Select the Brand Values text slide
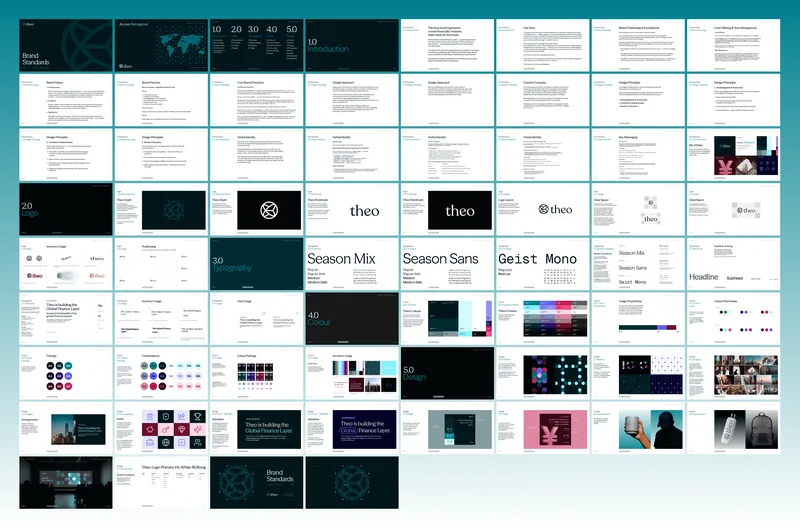 coord(66,100)
